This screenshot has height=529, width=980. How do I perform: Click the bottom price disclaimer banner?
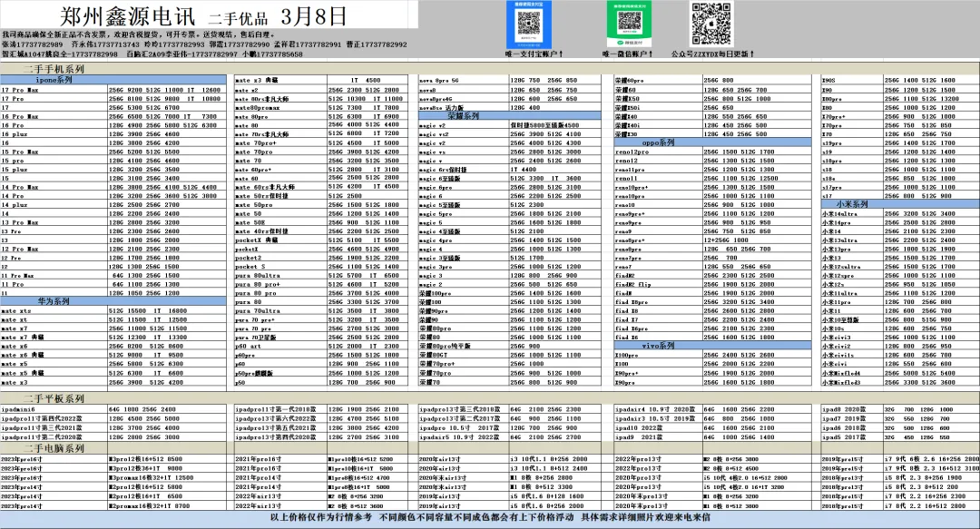coord(490,518)
